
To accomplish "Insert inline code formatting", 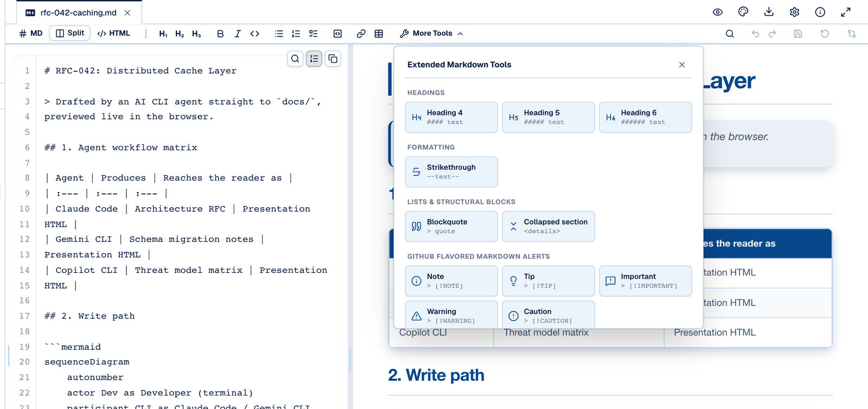I will [255, 34].
